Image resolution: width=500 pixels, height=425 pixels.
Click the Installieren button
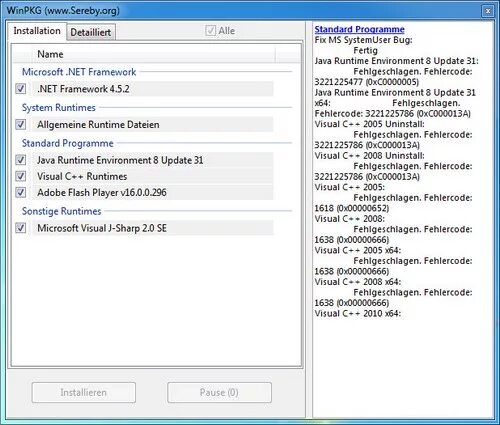(84, 392)
